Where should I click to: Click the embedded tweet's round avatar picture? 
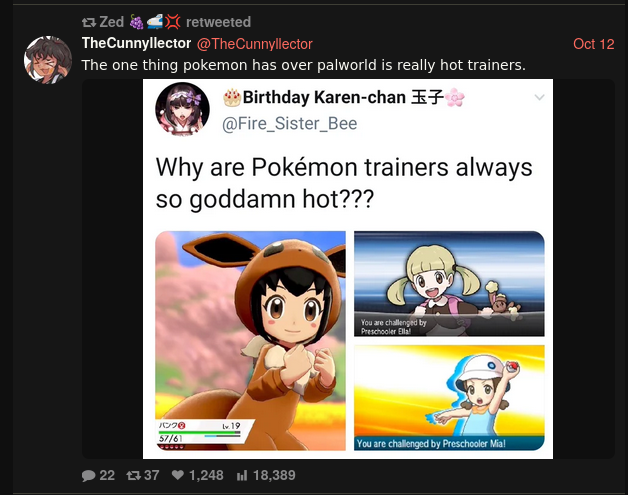pos(182,109)
